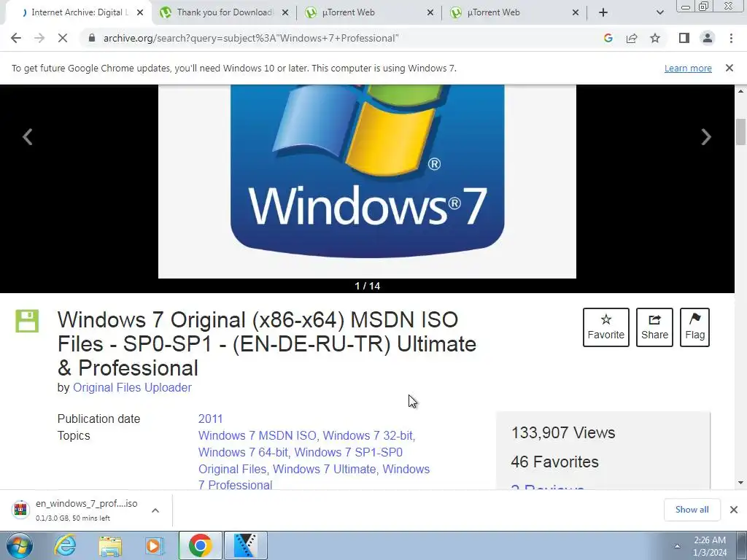View site information via the padlock icon
Screen dimensions: 747x560
[x=92, y=38]
